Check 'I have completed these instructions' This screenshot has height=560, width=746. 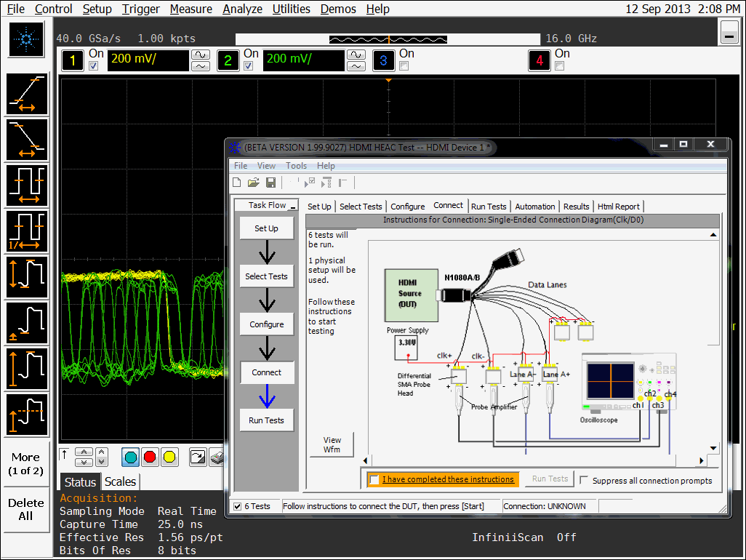[374, 479]
